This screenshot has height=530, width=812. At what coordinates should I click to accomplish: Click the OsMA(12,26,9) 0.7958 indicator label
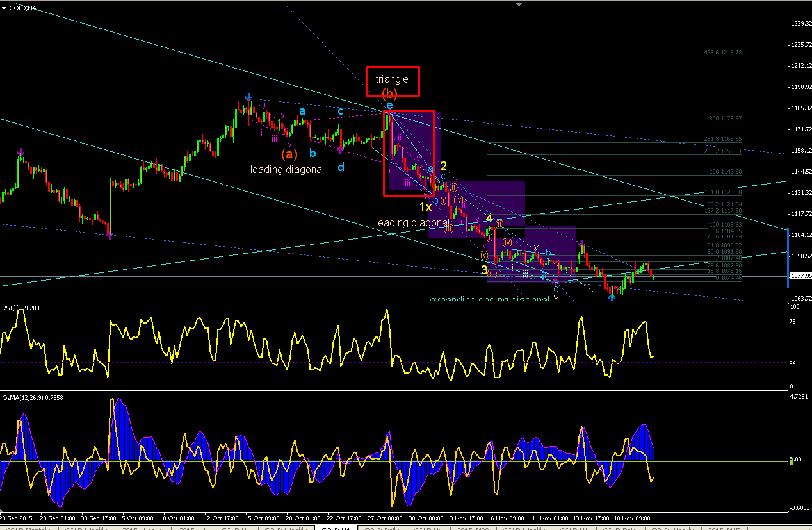(32, 397)
